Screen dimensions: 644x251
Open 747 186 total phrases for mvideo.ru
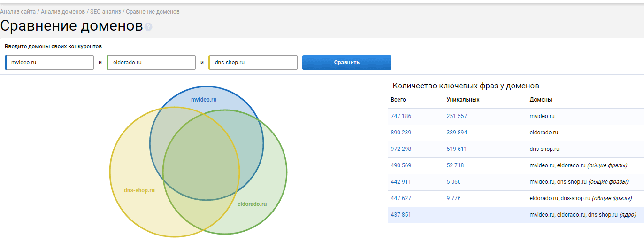click(401, 116)
